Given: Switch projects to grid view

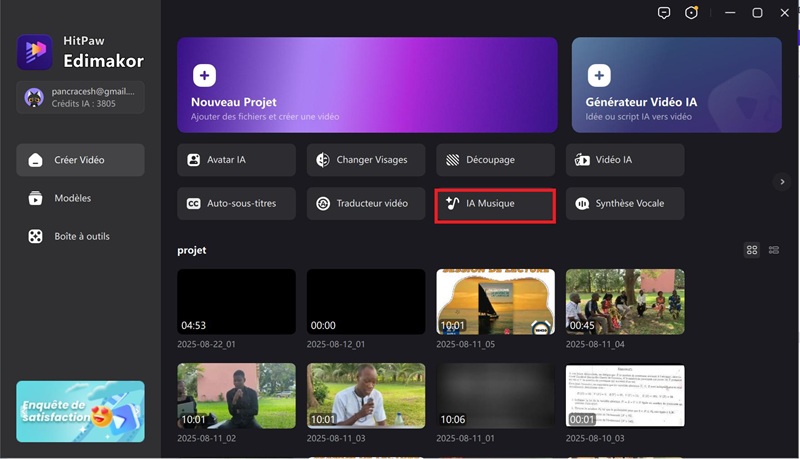Looking at the screenshot, I should [752, 250].
